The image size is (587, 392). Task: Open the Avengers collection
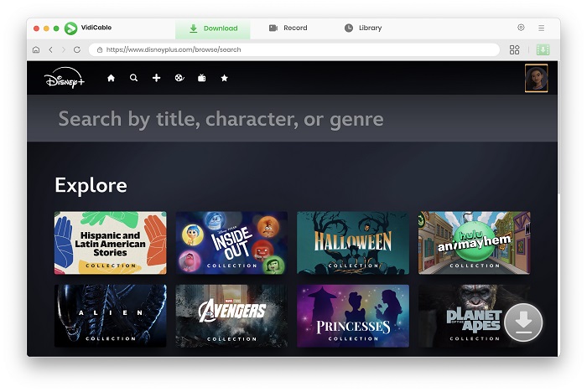point(231,316)
